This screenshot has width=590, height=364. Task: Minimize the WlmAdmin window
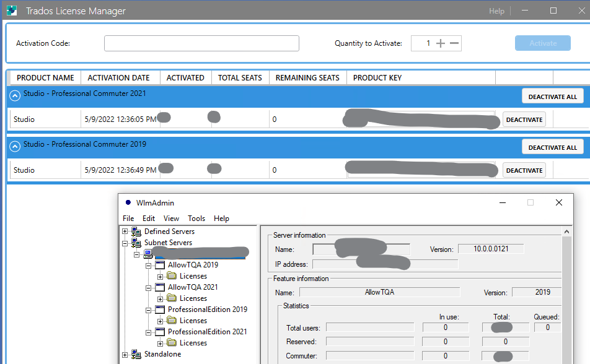click(x=503, y=202)
